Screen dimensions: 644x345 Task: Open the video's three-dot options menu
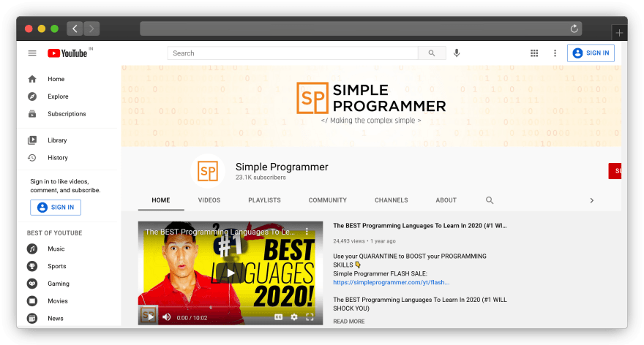click(307, 232)
